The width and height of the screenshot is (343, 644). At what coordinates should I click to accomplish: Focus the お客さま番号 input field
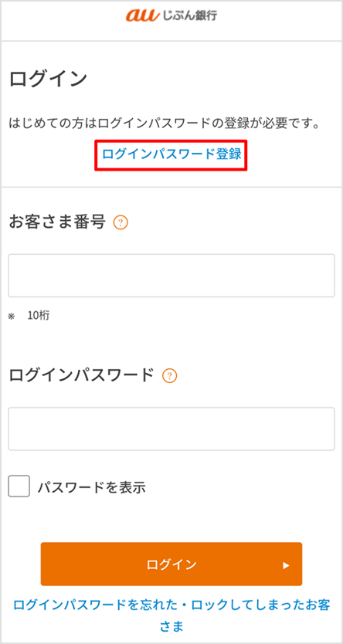pyautogui.click(x=171, y=275)
